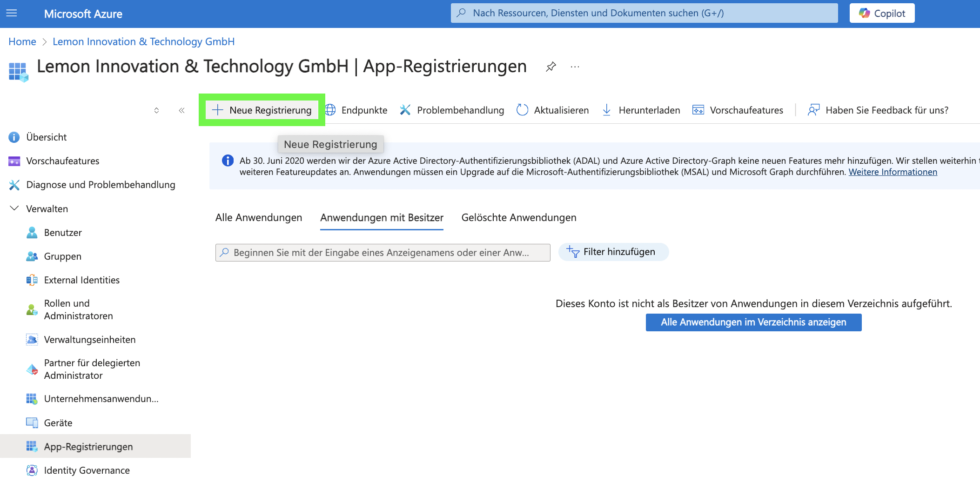Image resolution: width=980 pixels, height=483 pixels.
Task: Click the App-Registrierungen grid icon in header
Action: coord(19,72)
